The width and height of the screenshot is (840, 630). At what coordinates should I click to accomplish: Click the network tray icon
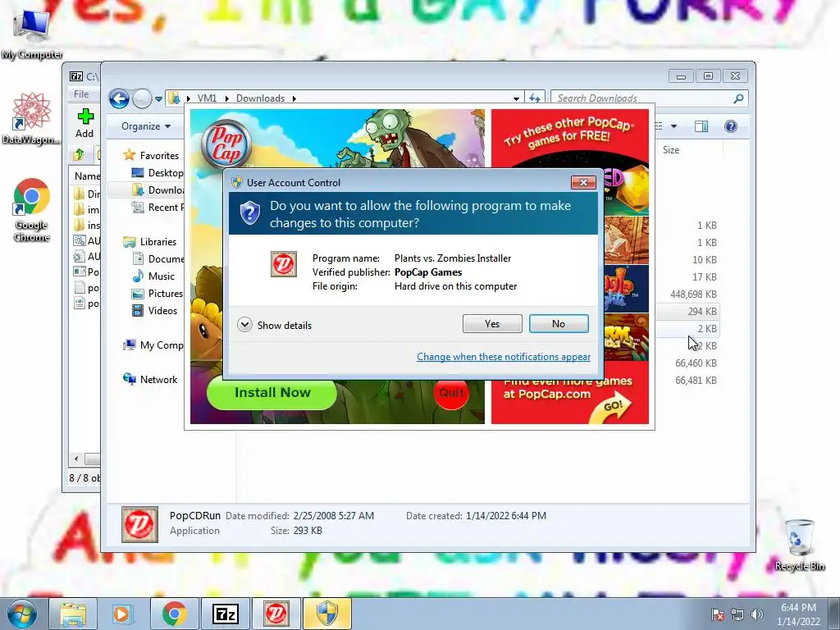(x=737, y=614)
